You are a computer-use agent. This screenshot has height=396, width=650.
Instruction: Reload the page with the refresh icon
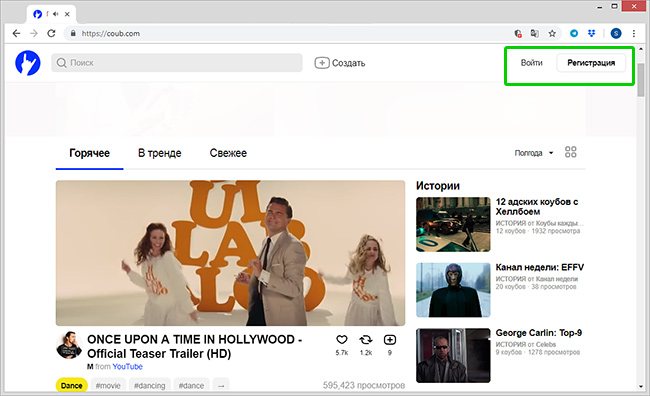coord(51,34)
